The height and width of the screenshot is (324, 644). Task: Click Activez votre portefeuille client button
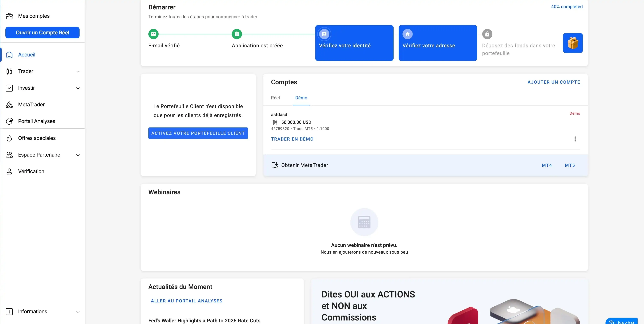point(198,133)
